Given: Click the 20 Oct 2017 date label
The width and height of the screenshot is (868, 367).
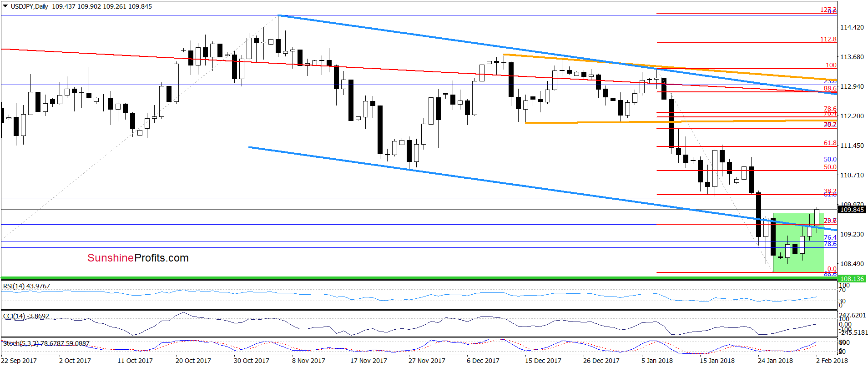Looking at the screenshot, I should (193, 361).
